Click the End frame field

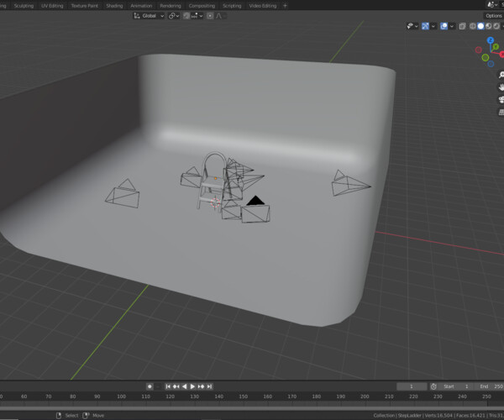[491, 386]
